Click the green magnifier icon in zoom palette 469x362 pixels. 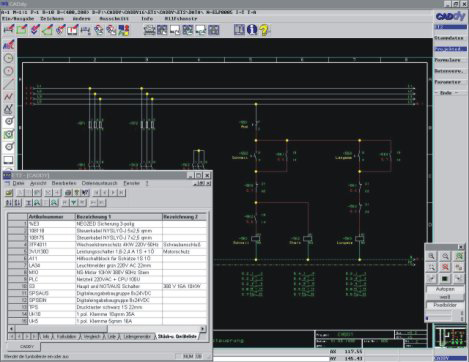coord(459,256)
